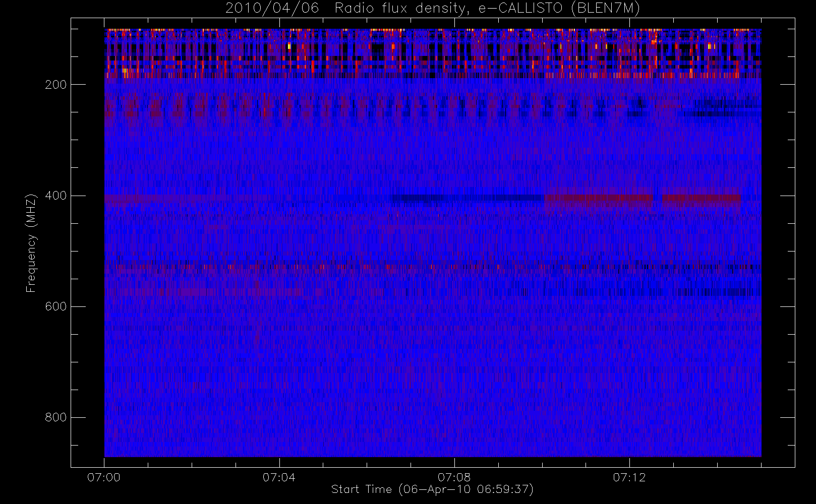Click the Start Time axis label
Image resolution: width=816 pixels, height=504 pixels.
point(432,489)
